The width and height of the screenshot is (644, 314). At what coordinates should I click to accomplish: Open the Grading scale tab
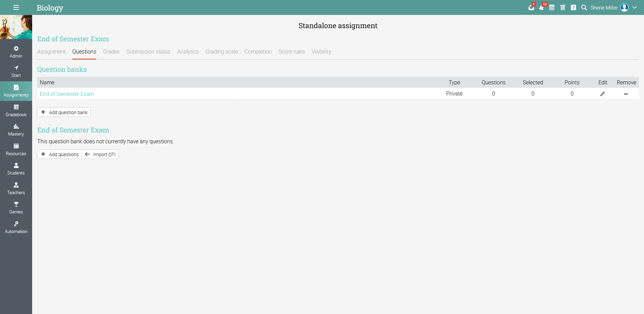pyautogui.click(x=222, y=51)
